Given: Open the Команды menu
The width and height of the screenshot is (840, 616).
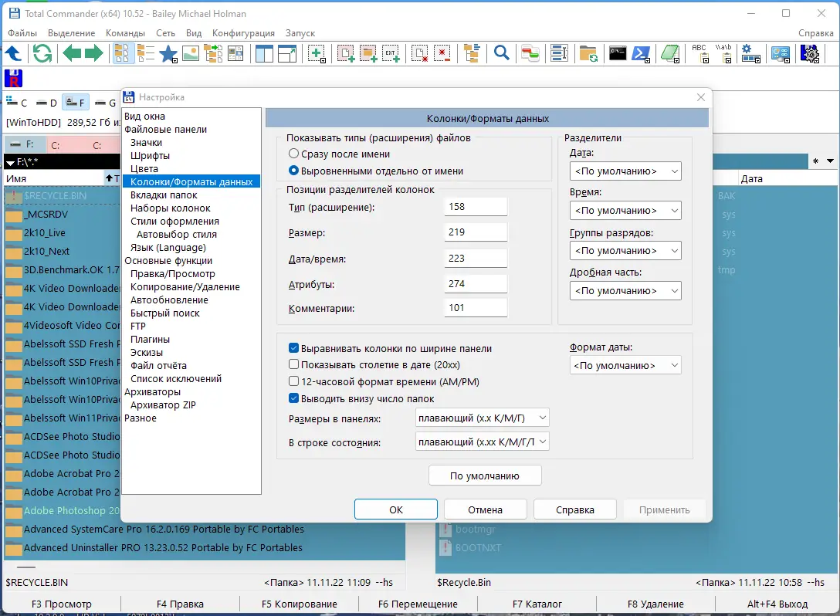Looking at the screenshot, I should point(125,32).
